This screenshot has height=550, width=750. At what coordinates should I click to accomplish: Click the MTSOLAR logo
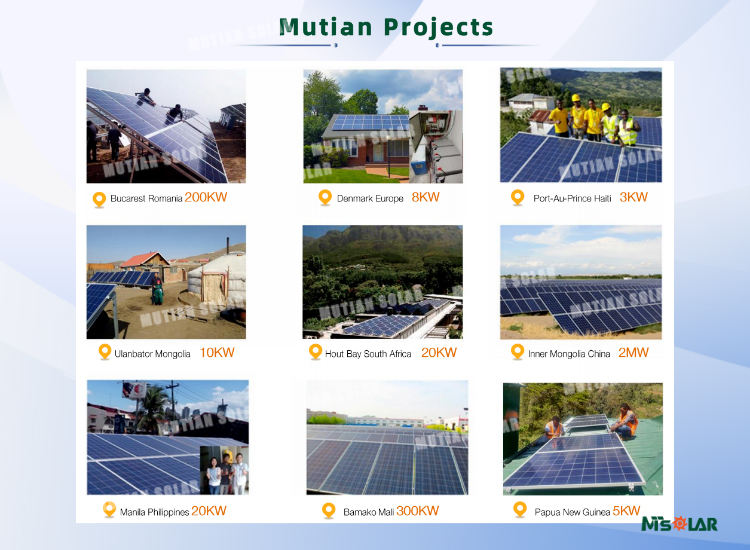679,524
